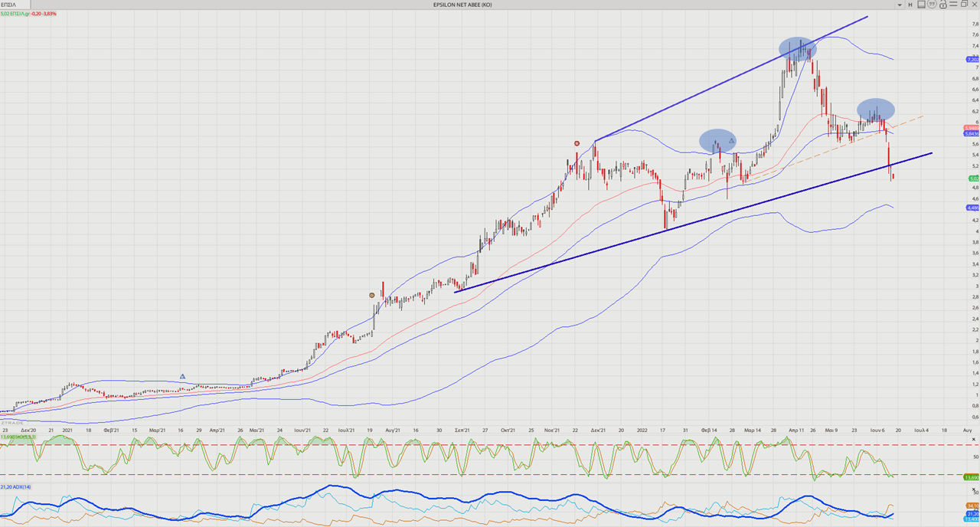Click the restore window icon in title bar
980x527 pixels.
click(964, 4)
